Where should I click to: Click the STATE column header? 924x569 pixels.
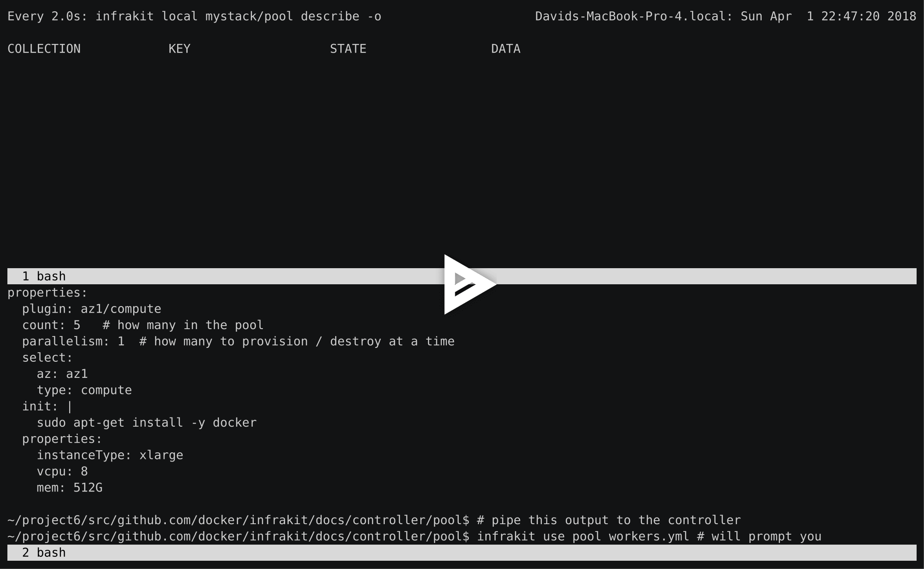(x=348, y=49)
